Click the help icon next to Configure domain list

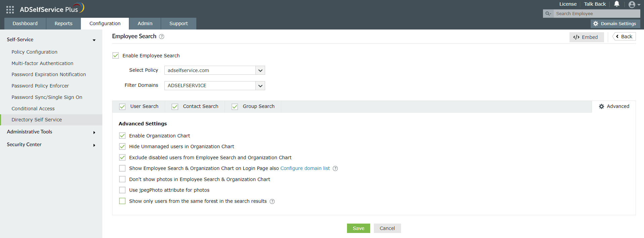pos(335,169)
